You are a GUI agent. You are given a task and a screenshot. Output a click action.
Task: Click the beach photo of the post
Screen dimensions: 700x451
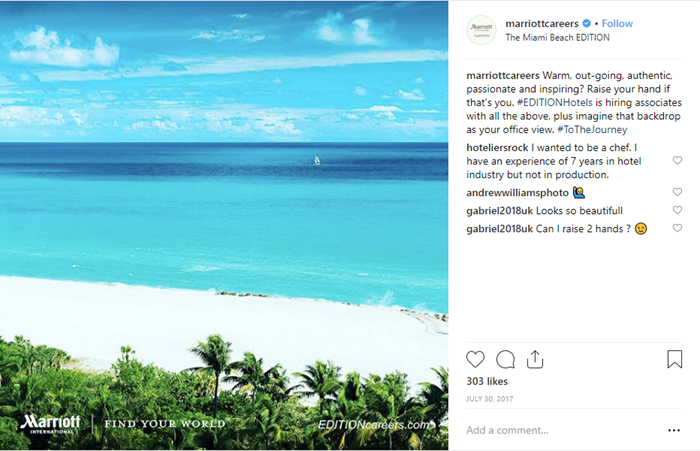224,225
